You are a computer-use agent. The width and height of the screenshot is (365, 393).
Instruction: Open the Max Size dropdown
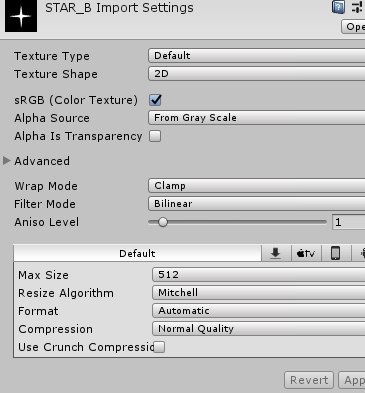259,275
